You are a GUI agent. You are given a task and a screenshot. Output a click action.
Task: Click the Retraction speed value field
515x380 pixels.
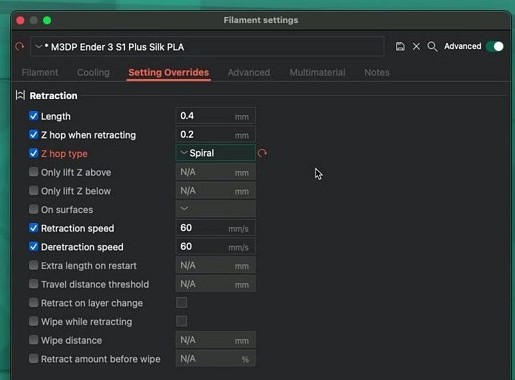click(x=216, y=228)
